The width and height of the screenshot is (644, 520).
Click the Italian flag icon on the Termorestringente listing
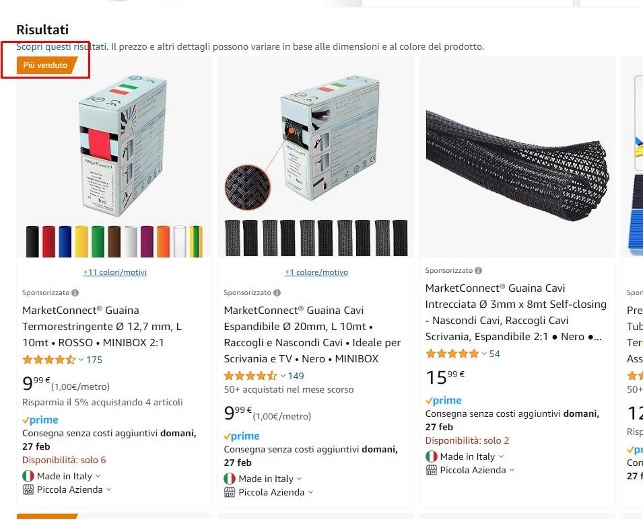click(x=28, y=476)
